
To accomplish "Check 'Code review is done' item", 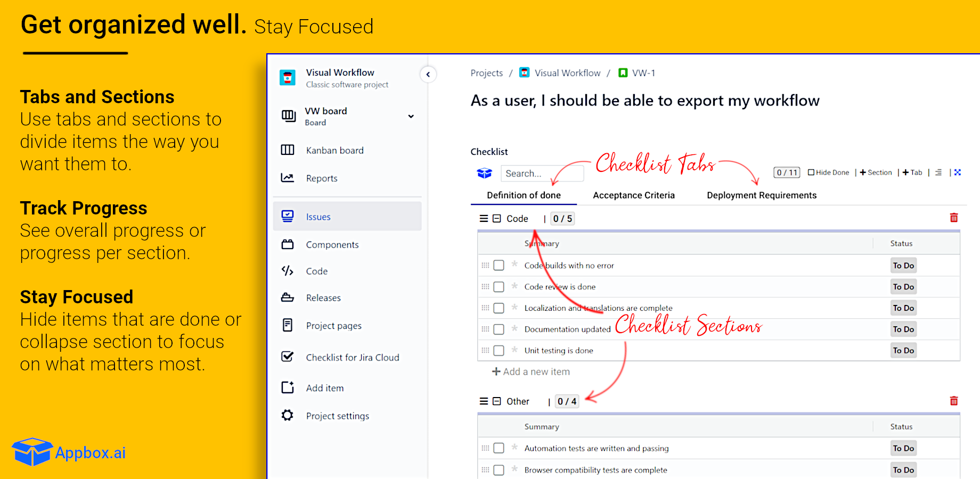I will (x=499, y=287).
